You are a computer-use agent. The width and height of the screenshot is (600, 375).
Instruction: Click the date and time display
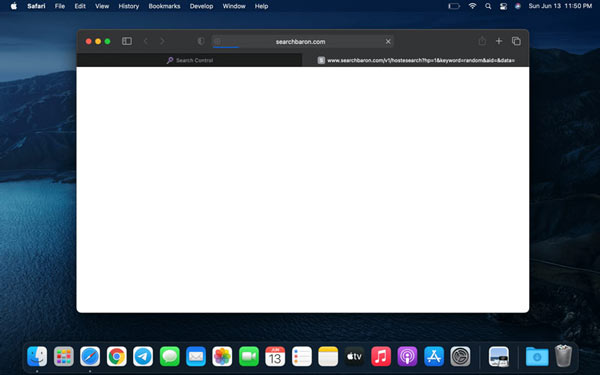tap(560, 6)
